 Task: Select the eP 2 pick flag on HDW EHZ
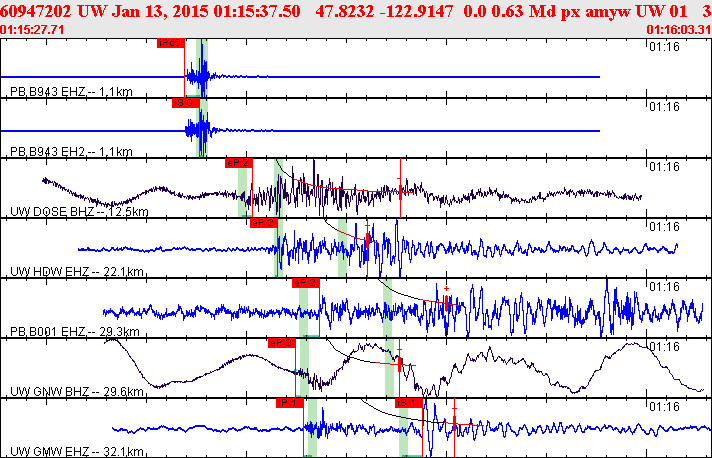(263, 223)
